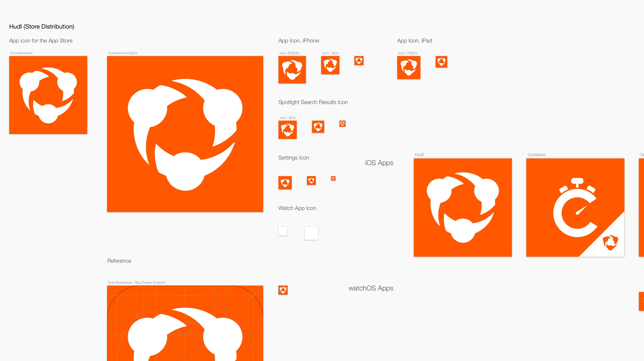
Task: Select the 'Reference' text
Action: (119, 261)
